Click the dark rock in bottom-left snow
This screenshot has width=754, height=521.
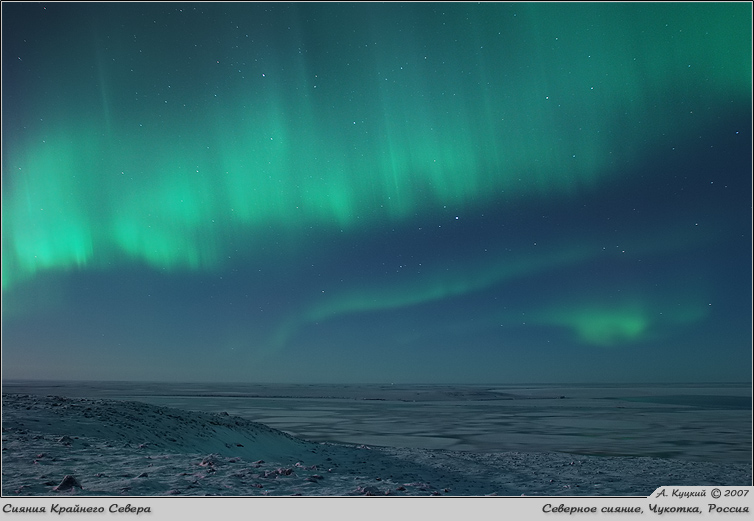click(x=68, y=483)
